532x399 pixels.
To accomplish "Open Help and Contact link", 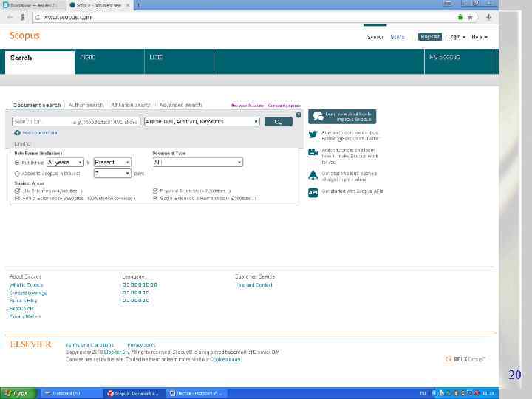I will tap(255, 285).
